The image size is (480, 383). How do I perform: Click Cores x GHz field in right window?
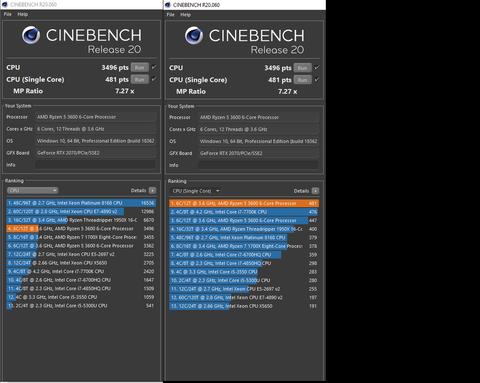coord(258,129)
